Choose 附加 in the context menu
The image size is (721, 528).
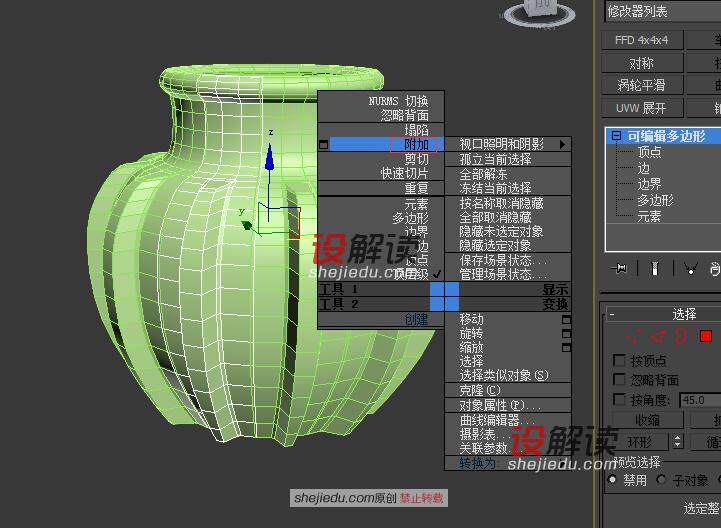417,144
